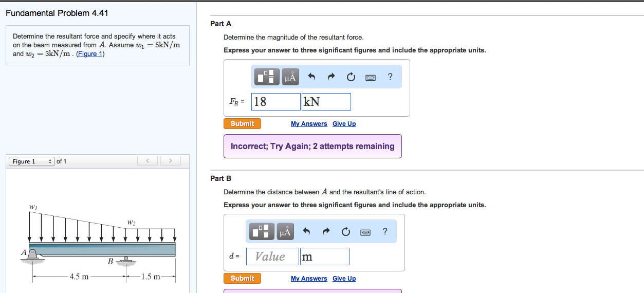Viewport: 644px width, 293px height.
Task: Redo edit in Part B toolbar
Action: (x=326, y=232)
